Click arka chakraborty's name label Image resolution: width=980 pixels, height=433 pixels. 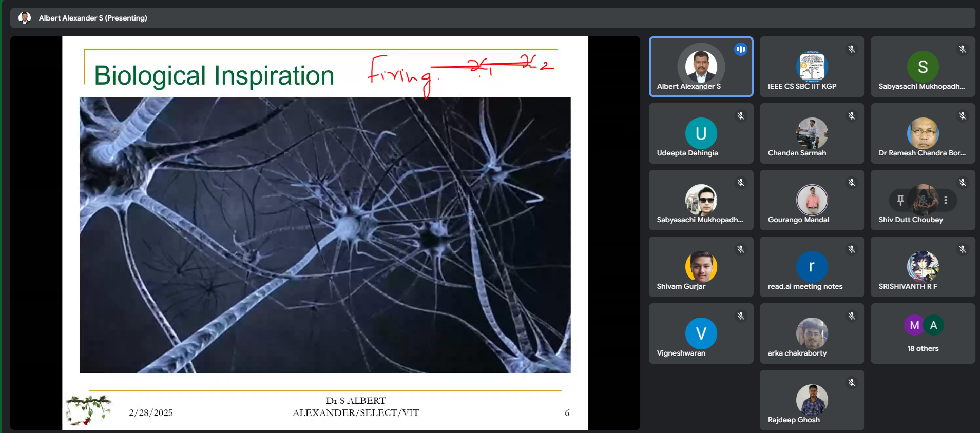pyautogui.click(x=797, y=353)
